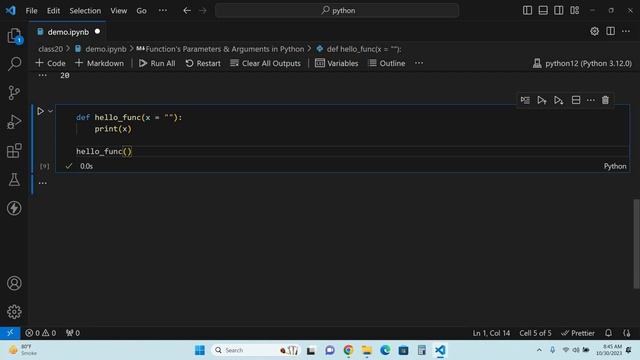Open the Explorer view in activity bar
The height and width of the screenshot is (360, 640).
click(14, 36)
